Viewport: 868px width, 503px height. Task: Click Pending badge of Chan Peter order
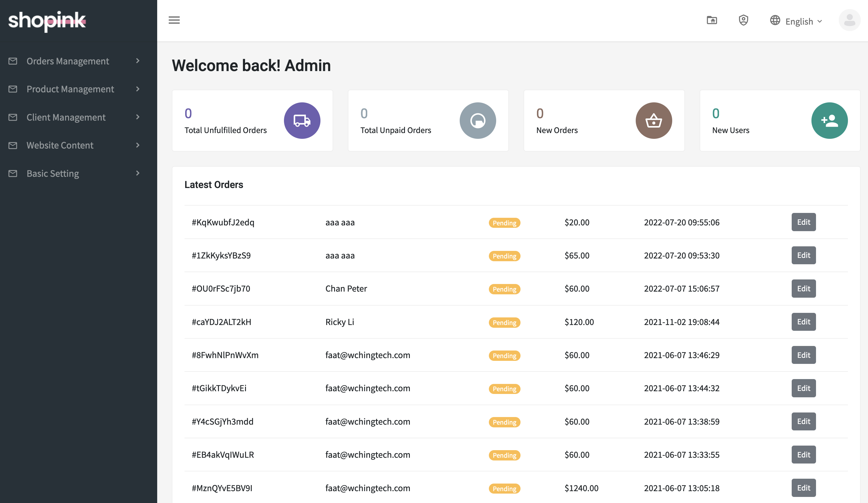pyautogui.click(x=504, y=289)
